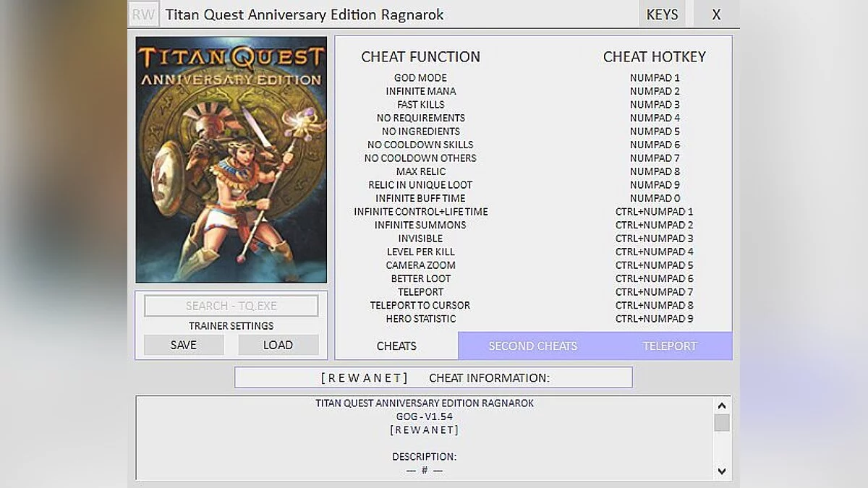Screen dimensions: 868x488
Task: Enable the LEVEL PER KILL cheat
Action: coord(422,252)
